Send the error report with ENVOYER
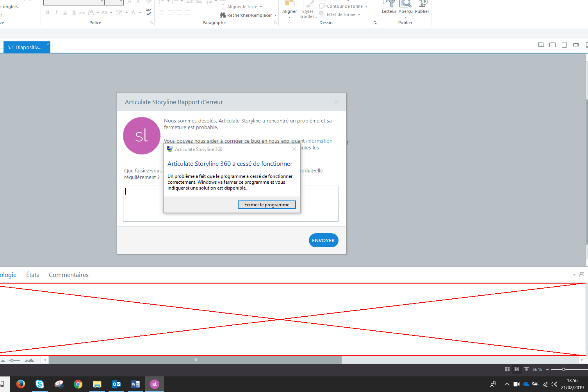 point(323,240)
